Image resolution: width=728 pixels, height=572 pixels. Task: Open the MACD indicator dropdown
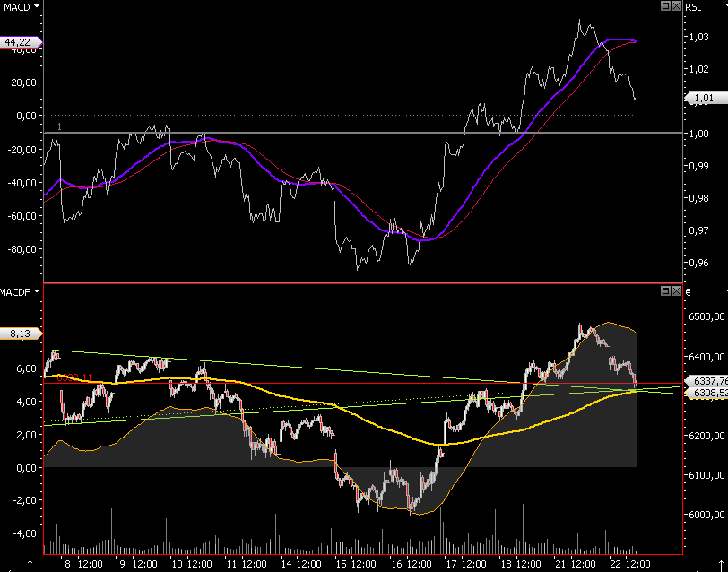coord(21,7)
